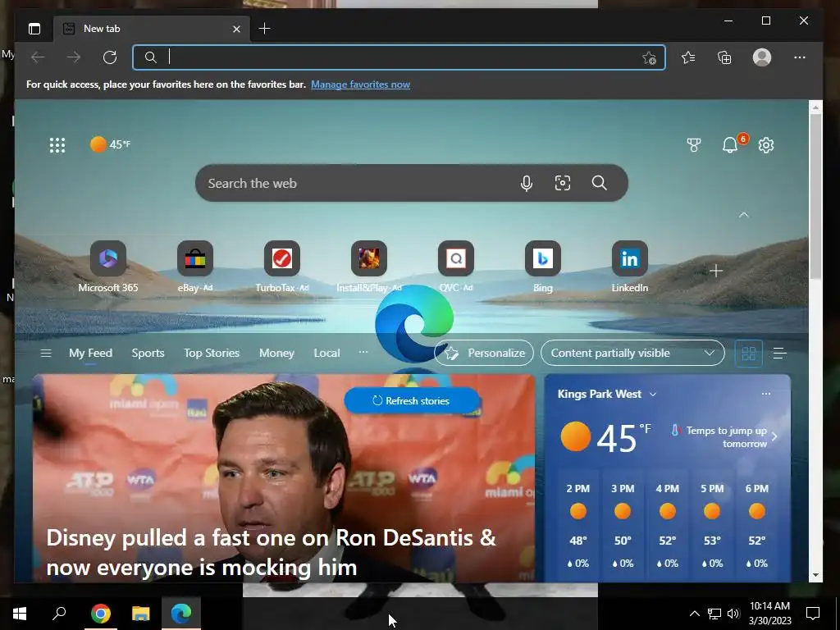Select the Sports tab

click(x=148, y=353)
